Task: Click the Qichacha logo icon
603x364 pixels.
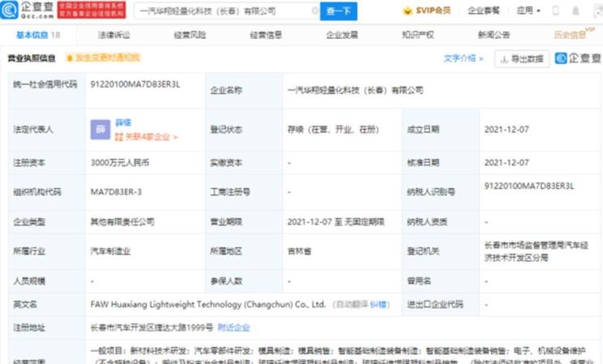Action: (9, 10)
